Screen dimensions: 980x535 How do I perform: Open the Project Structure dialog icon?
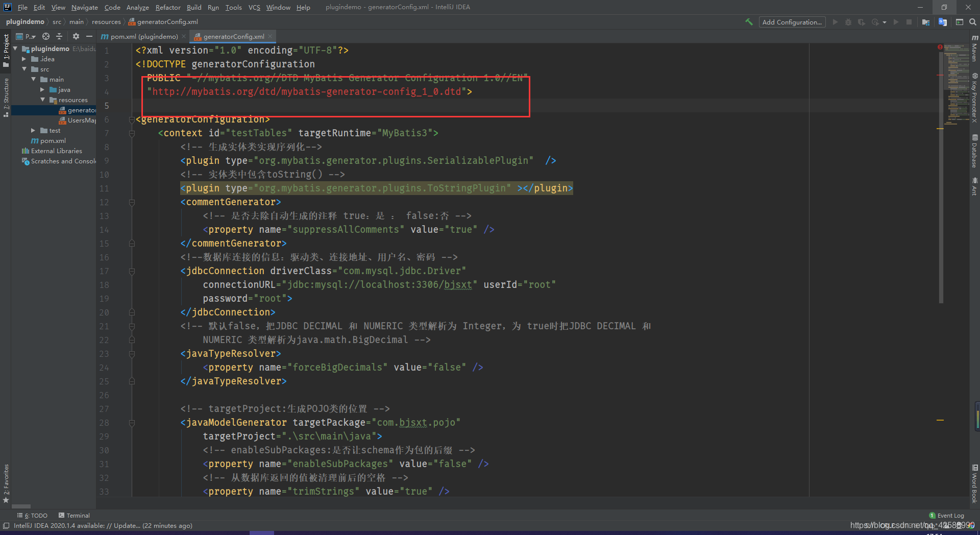pos(925,22)
